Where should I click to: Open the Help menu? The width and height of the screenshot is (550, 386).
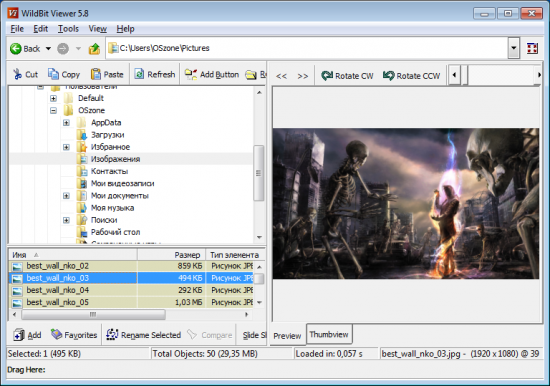pos(126,29)
